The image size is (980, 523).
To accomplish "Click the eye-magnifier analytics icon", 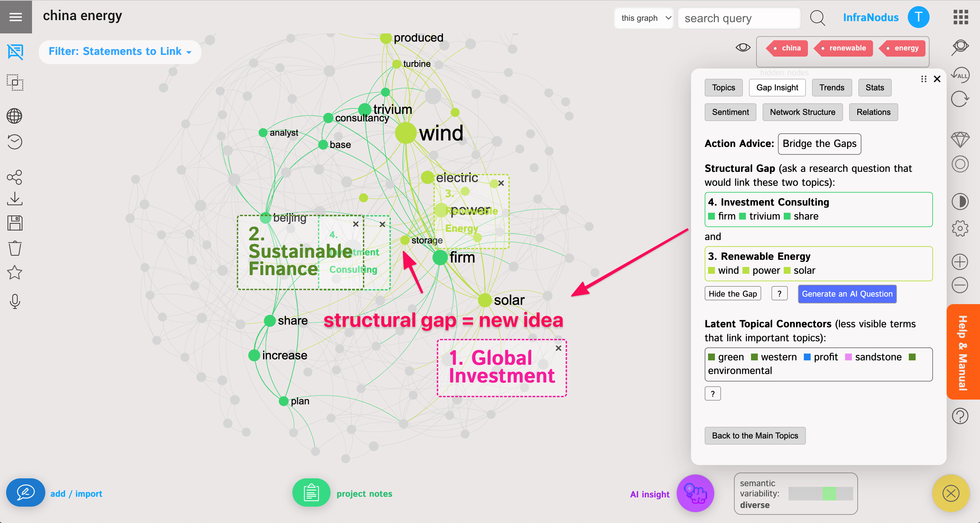I will tap(960, 47).
